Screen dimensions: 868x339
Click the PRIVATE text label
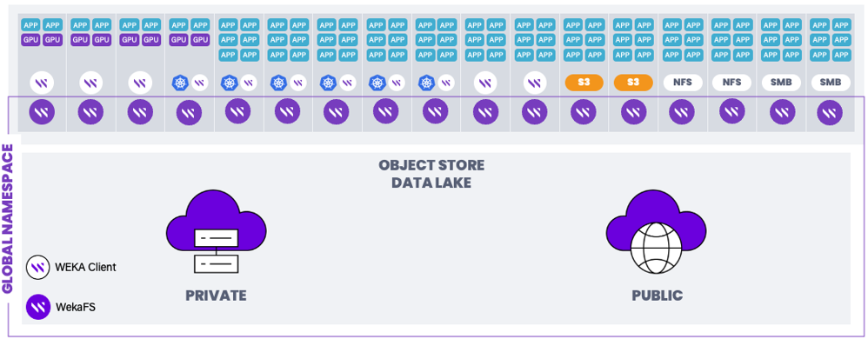click(x=216, y=296)
